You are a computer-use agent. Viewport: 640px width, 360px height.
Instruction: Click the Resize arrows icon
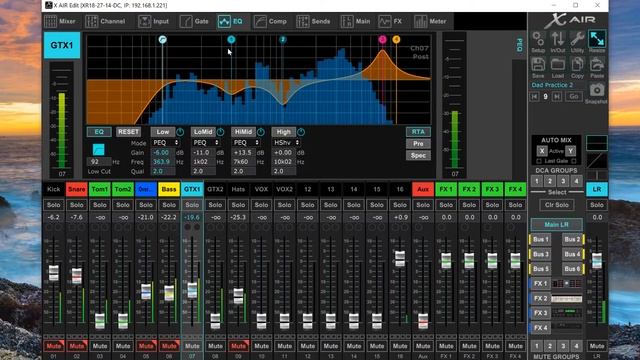[x=597, y=39]
